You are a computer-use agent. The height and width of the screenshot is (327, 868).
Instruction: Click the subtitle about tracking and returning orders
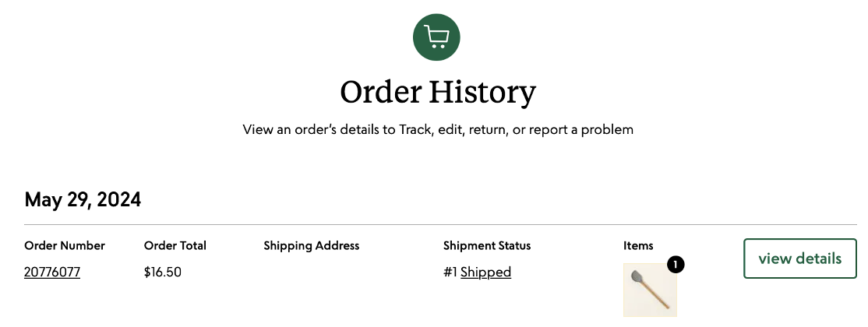pyautogui.click(x=438, y=130)
